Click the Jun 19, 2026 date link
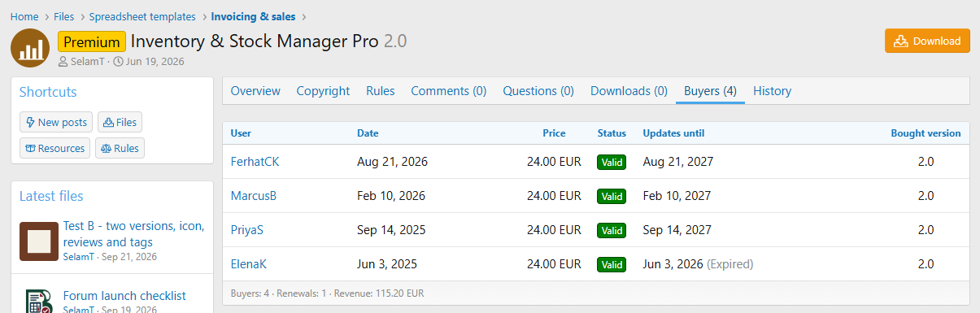Image resolution: width=980 pixels, height=313 pixels. tap(155, 62)
